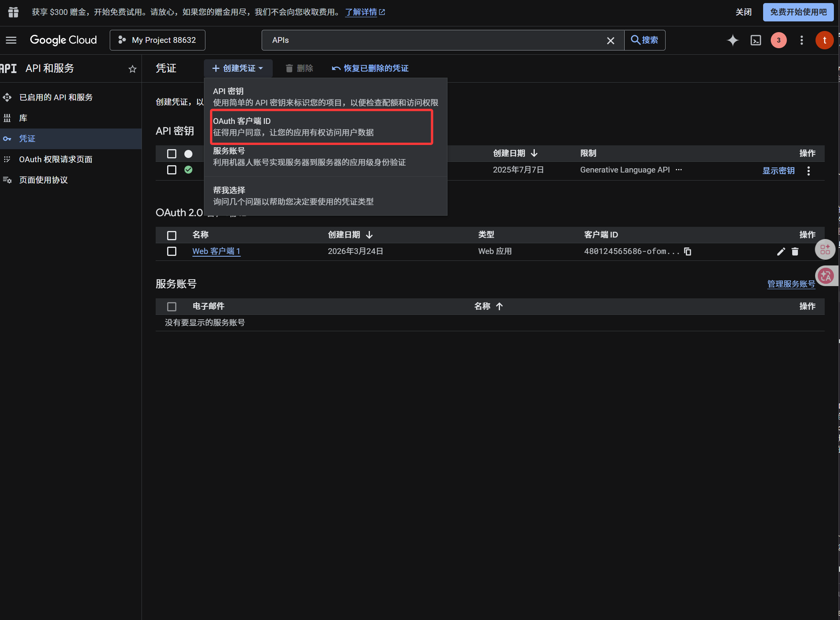Open OAuth 权限请求页面 in sidebar

71,159
